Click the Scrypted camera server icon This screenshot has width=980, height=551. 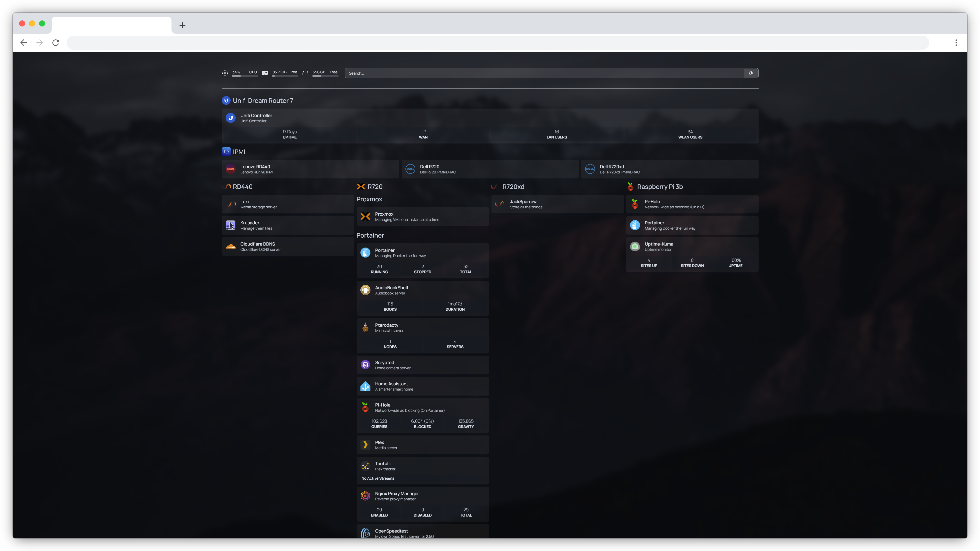(x=366, y=365)
